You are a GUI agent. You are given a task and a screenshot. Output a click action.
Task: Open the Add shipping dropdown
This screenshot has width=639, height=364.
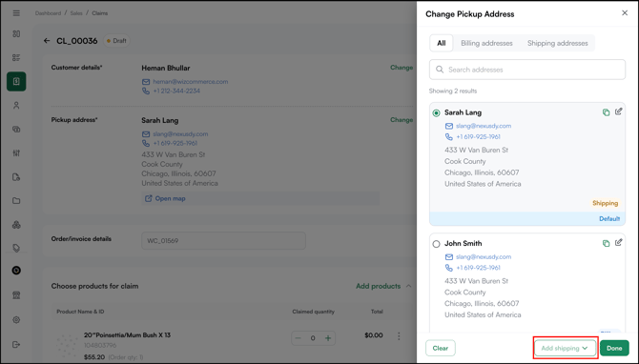coord(565,348)
